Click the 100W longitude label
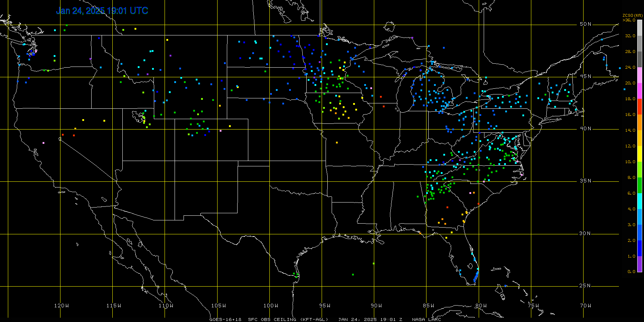644x322 pixels. [x=271, y=306]
